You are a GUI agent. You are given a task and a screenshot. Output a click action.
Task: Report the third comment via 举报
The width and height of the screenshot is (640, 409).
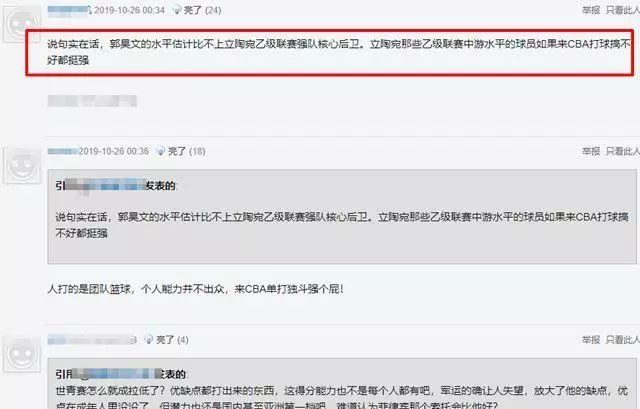[x=591, y=340]
